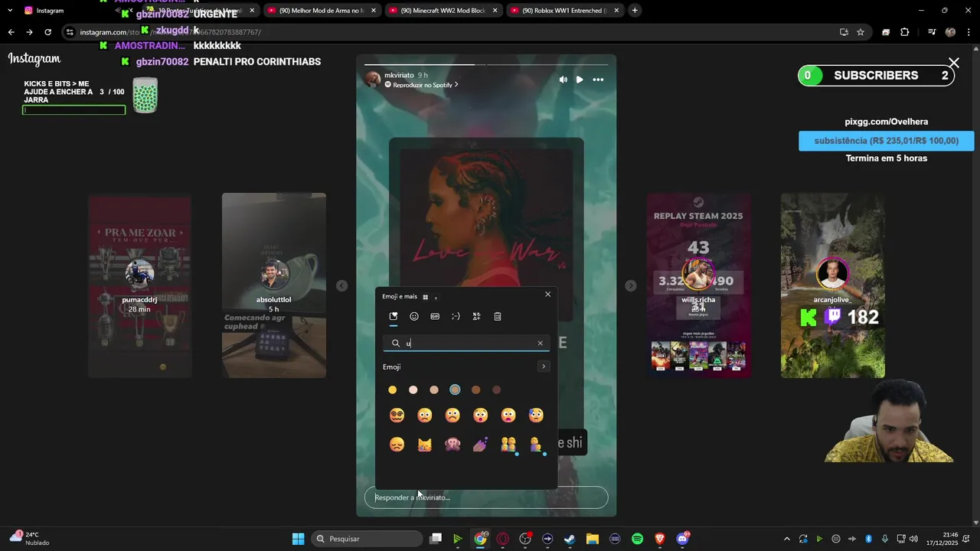Viewport: 980px width, 551px height.
Task: Close the Instagram story viewer
Action: [x=953, y=63]
